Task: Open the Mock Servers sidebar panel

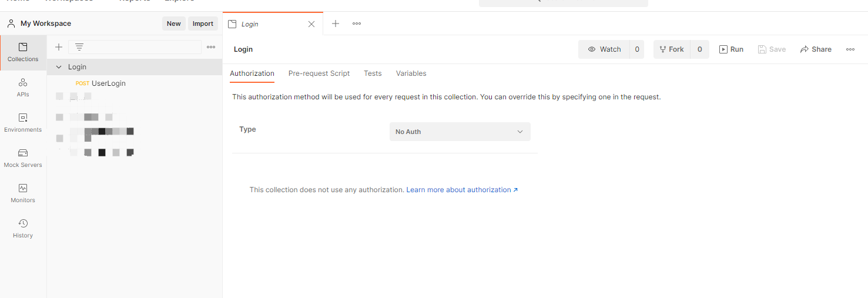Action: 23,158
